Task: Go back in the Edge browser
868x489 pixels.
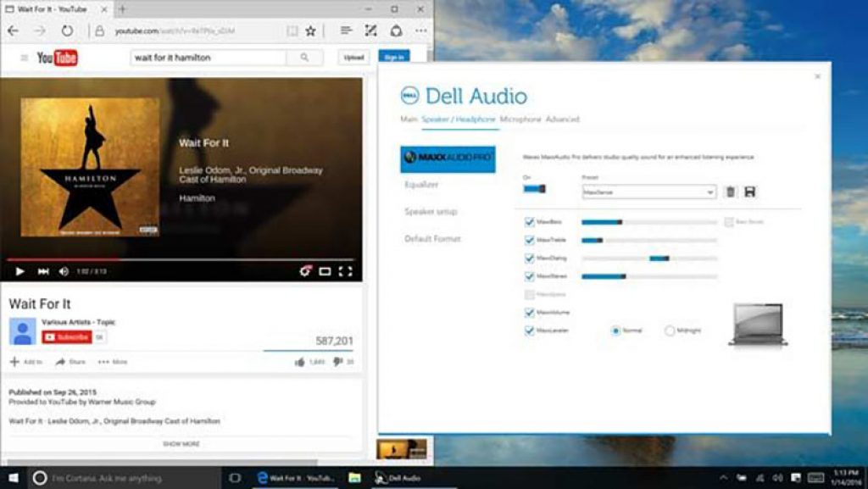Action: 13,31
